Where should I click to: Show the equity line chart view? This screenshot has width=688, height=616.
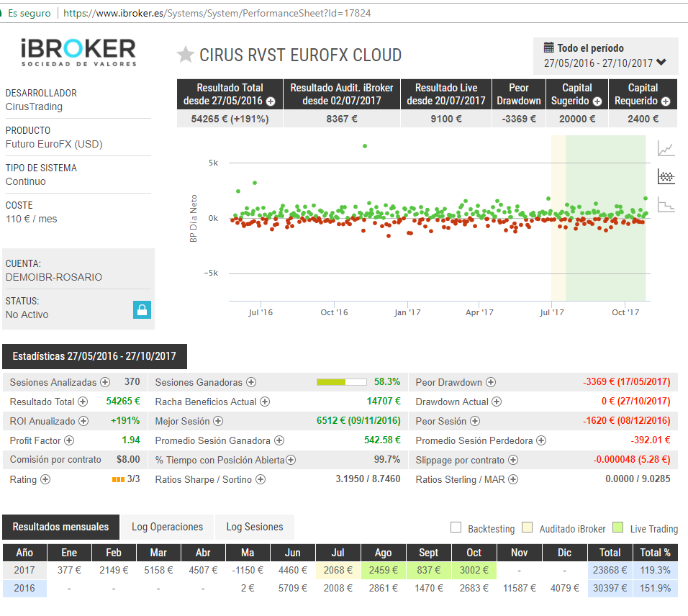[666, 149]
